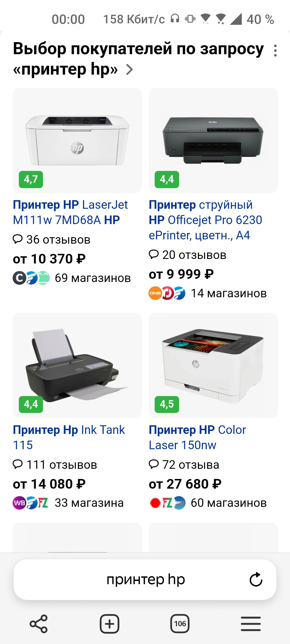This screenshot has height=644, width=290.
Task: Tap the DNS store icon
Action: click(x=155, y=293)
